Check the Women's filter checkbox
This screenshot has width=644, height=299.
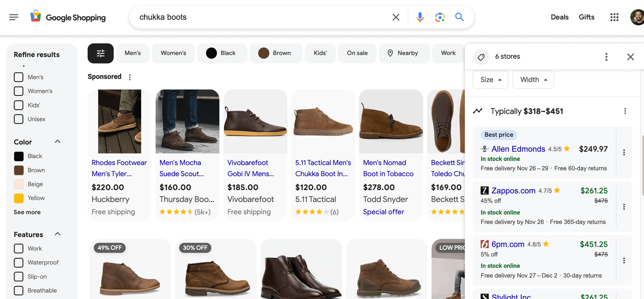pos(19,91)
